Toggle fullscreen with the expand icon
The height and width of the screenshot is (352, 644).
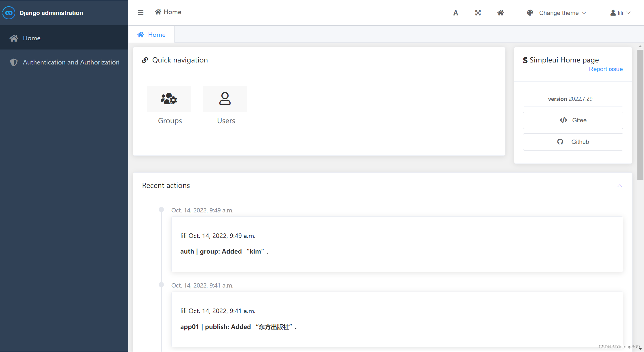tap(478, 13)
